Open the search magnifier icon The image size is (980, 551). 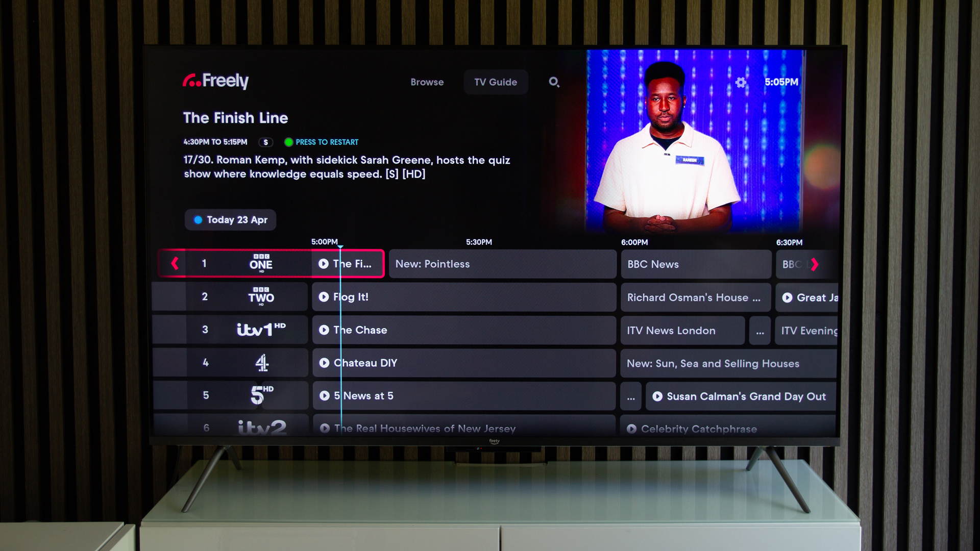[554, 82]
